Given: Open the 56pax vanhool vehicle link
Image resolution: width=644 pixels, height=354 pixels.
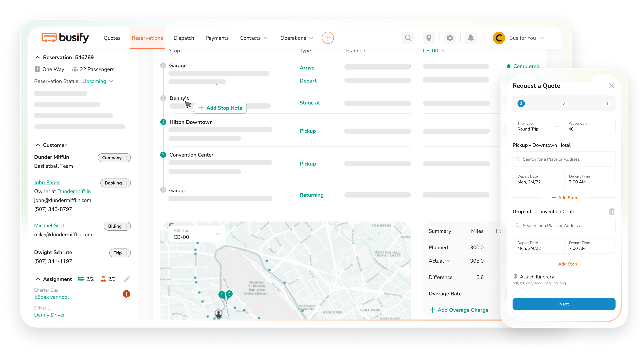Looking at the screenshot, I should coord(52,297).
